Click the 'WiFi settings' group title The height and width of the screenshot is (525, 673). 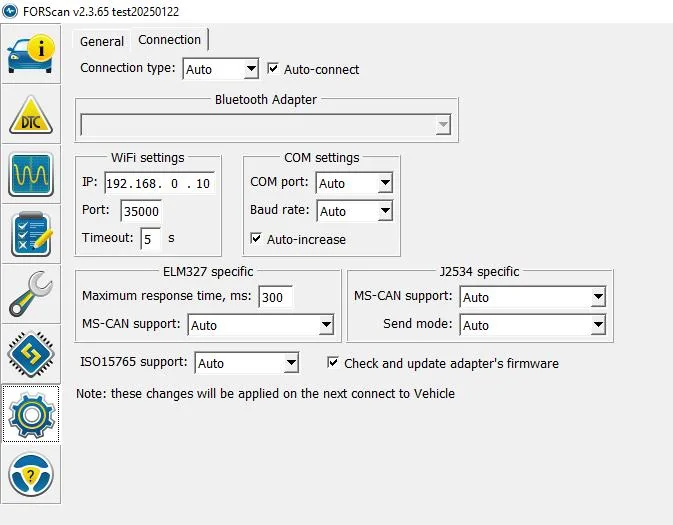[148, 158]
